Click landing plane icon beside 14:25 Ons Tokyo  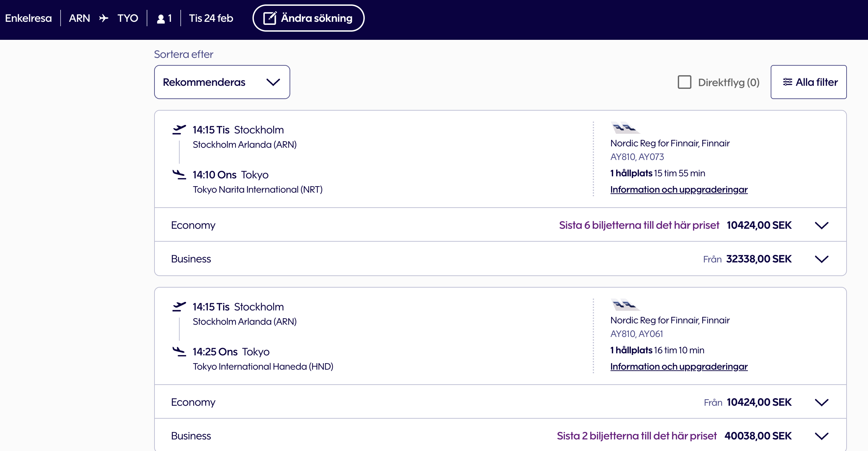179,351
